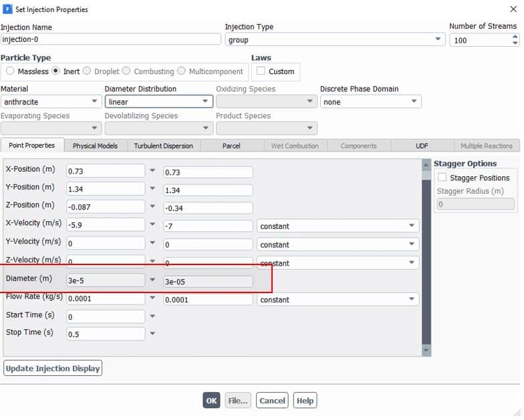Click the Injection Name text field
The image size is (524, 420).
(110, 39)
